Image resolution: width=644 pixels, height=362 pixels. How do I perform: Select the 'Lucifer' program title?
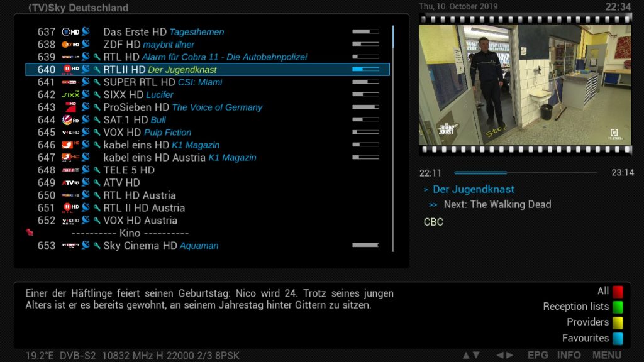[x=160, y=95]
